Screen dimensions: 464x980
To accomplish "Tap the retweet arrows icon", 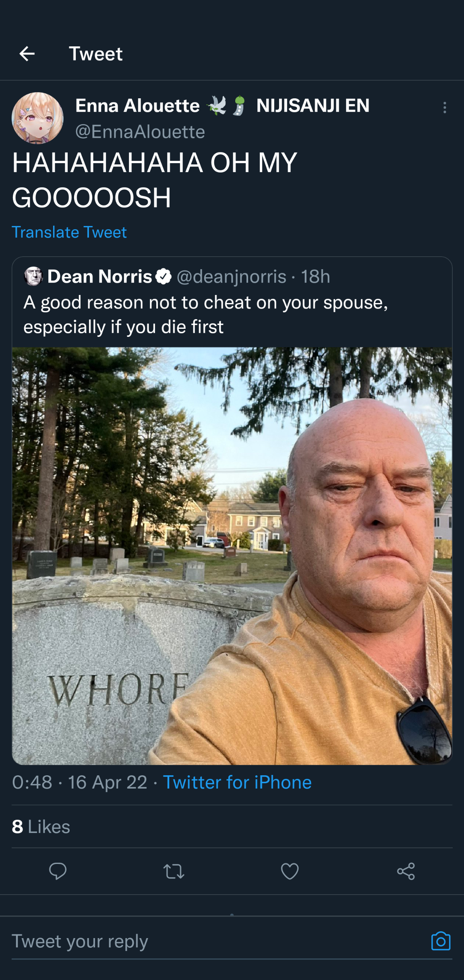I will tap(174, 872).
